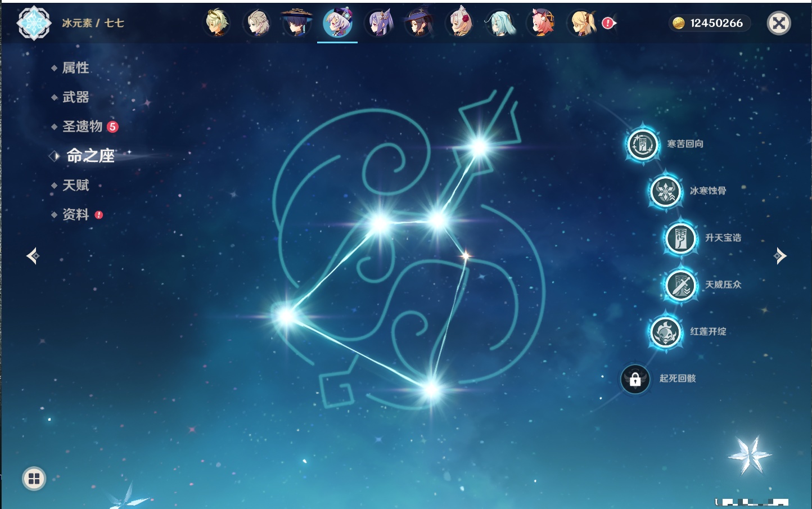Select Mona's avatar with dark witch hat
The image size is (812, 509).
coord(419,23)
